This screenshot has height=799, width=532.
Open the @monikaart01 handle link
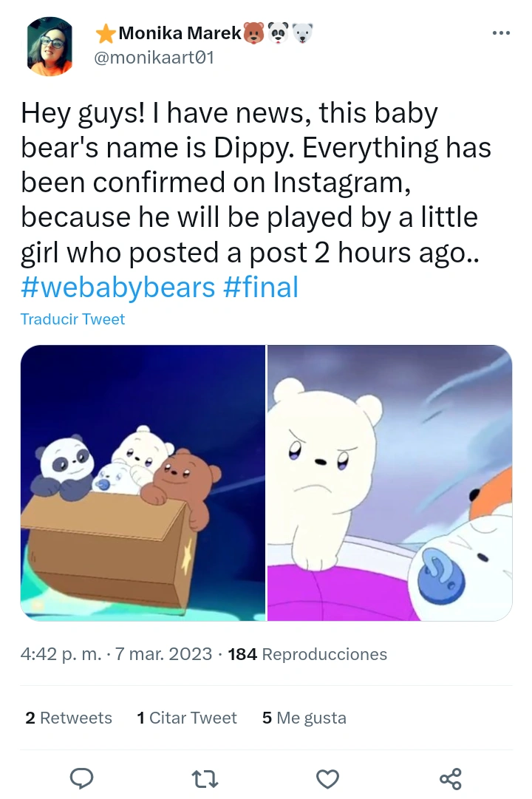click(154, 57)
